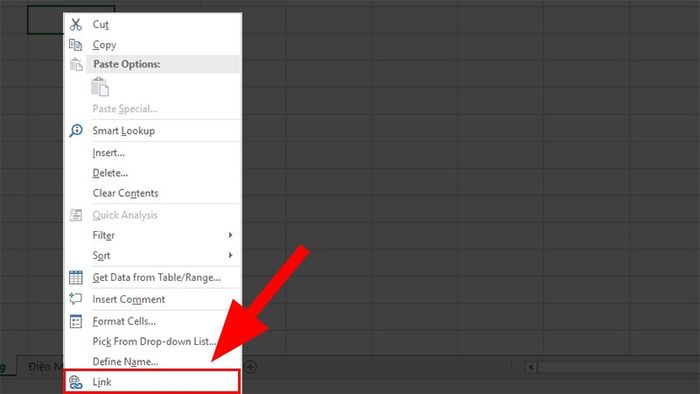
Task: Click the Paste Options: header
Action: coord(163,64)
